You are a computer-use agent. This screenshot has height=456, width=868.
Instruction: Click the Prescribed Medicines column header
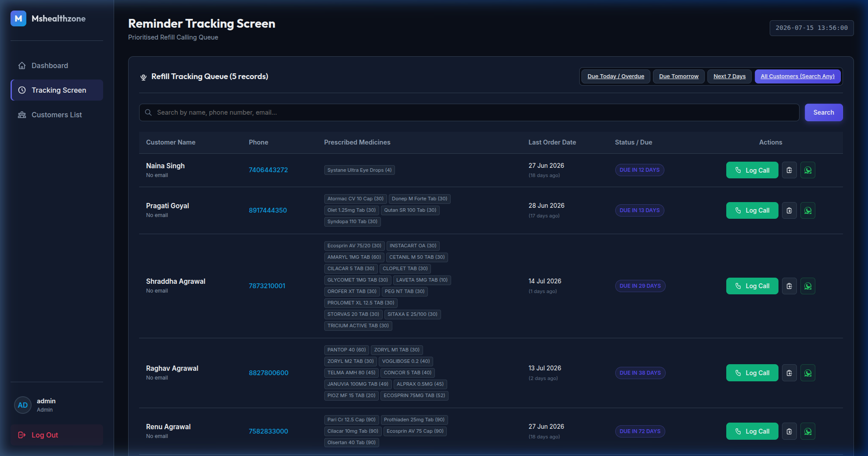click(x=357, y=142)
